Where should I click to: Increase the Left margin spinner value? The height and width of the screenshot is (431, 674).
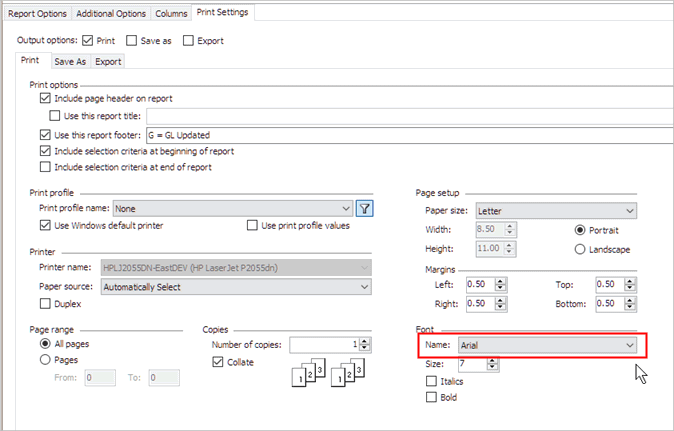tap(509, 281)
